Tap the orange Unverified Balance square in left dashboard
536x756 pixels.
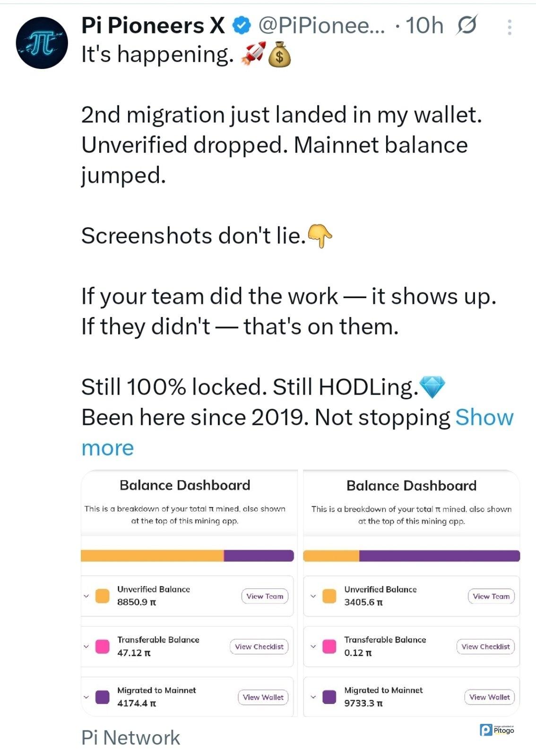pyautogui.click(x=103, y=596)
